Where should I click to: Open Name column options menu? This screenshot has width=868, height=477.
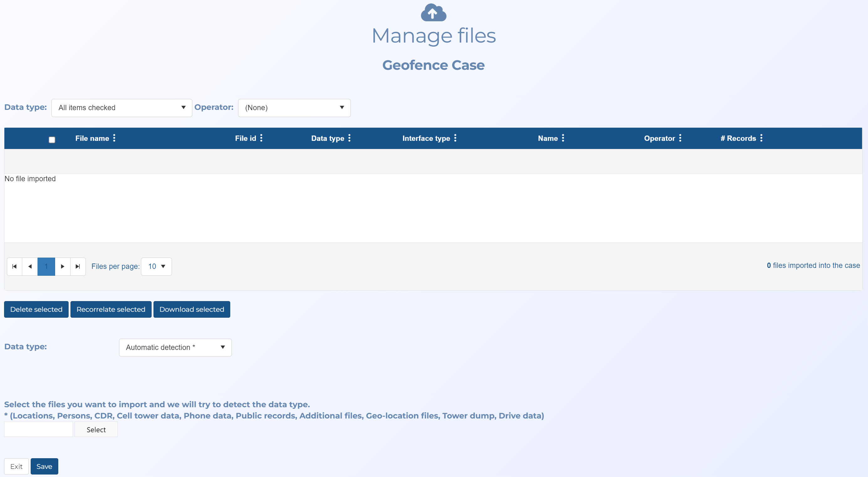pos(563,138)
